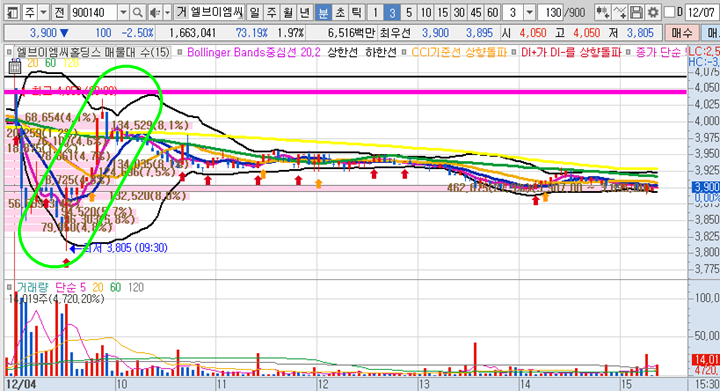The width and height of the screenshot is (720, 391).
Task: Click the speaker sound alert icon
Action: [x=155, y=12]
